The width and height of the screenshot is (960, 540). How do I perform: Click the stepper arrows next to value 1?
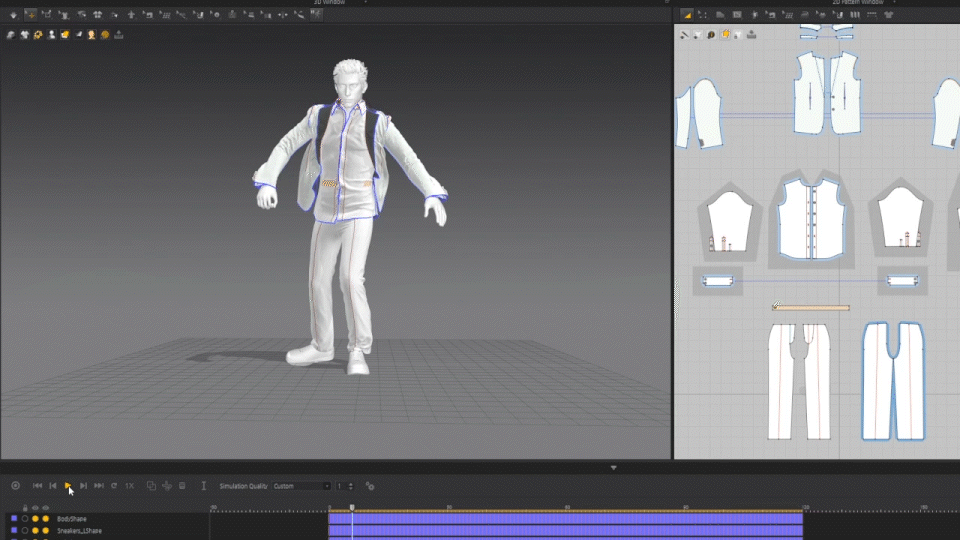tap(351, 486)
